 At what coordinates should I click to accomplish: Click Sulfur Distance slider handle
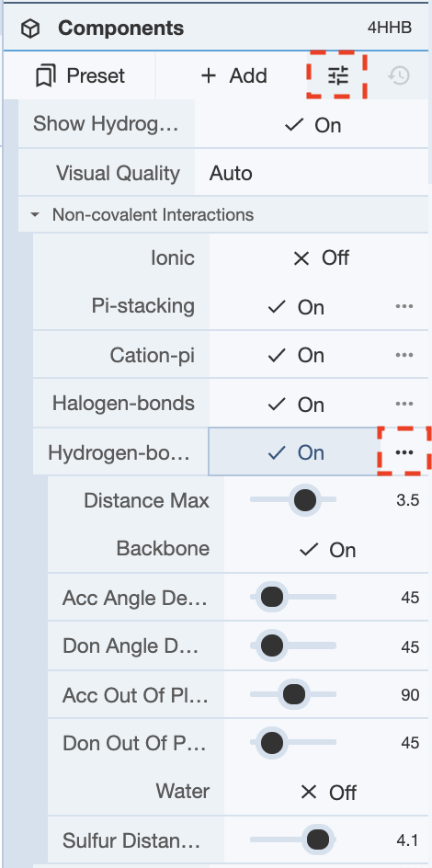click(x=318, y=840)
